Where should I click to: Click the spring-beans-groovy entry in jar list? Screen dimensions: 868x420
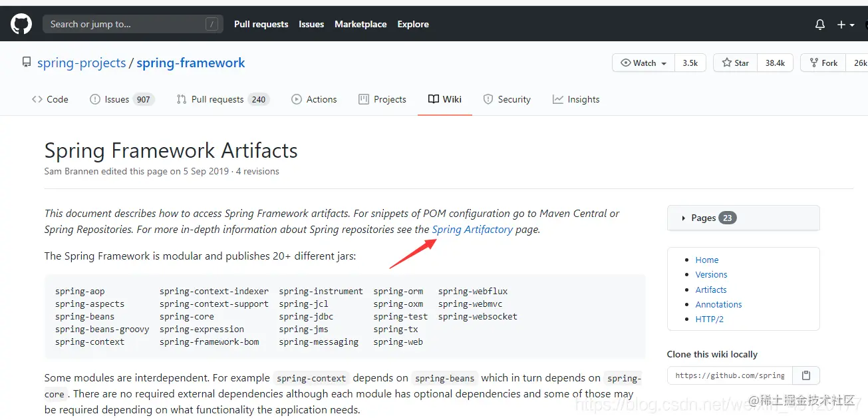click(x=102, y=329)
